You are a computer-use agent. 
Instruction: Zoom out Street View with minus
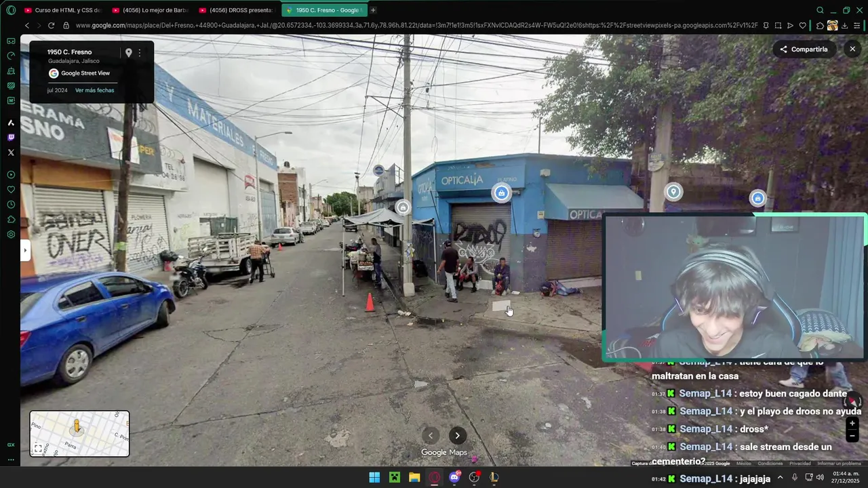click(x=852, y=436)
